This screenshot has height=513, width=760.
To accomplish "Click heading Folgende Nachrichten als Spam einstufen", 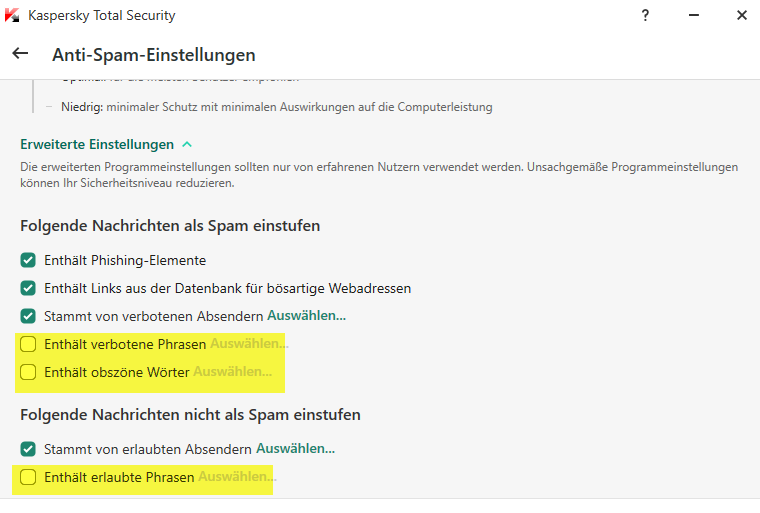I will click(x=170, y=226).
